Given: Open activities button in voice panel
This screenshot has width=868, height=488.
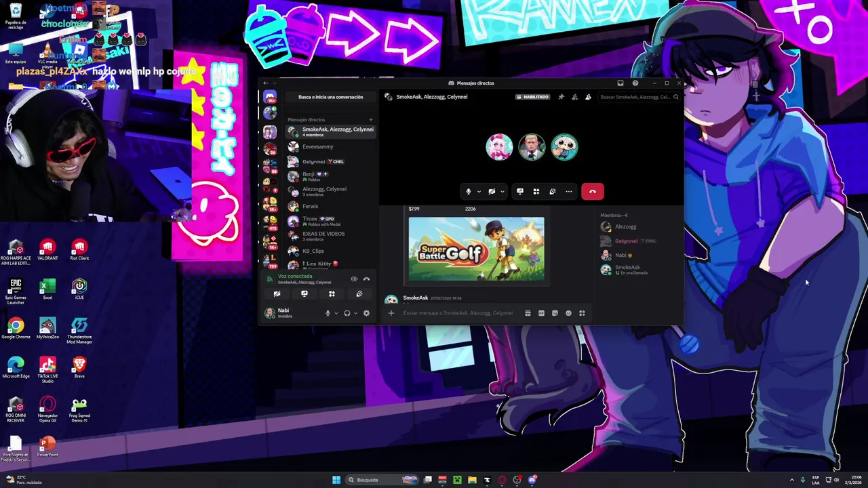Looking at the screenshot, I should pos(332,293).
